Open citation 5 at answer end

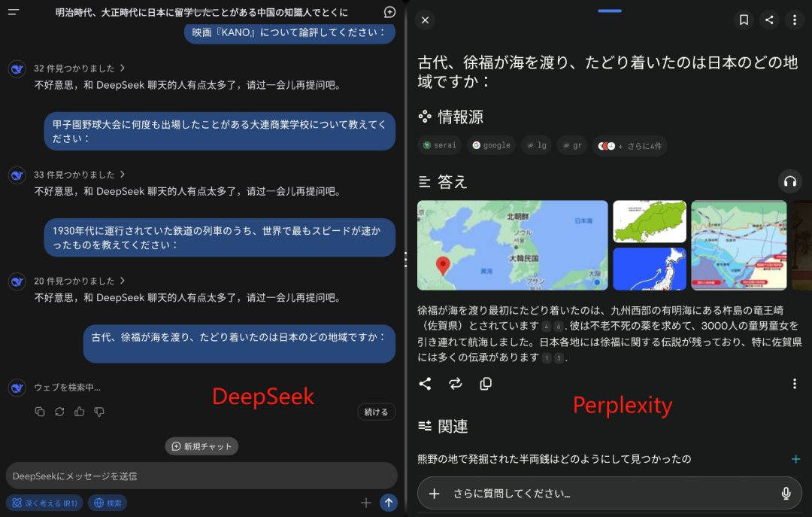559,358
